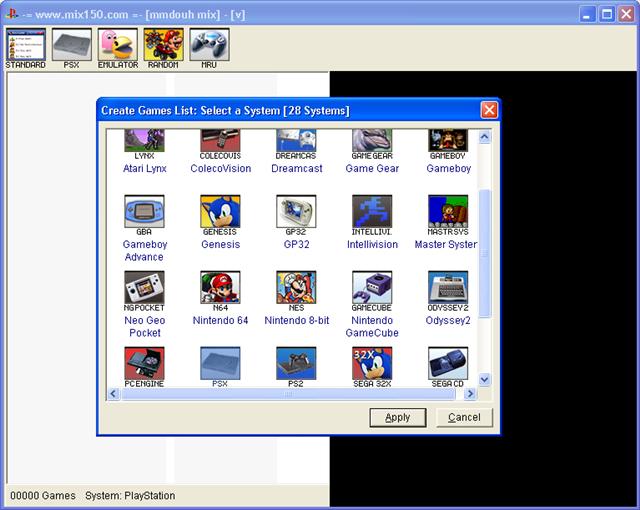The width and height of the screenshot is (640, 510).
Task: Click the vertical scrollbar up arrow
Action: tap(484, 137)
